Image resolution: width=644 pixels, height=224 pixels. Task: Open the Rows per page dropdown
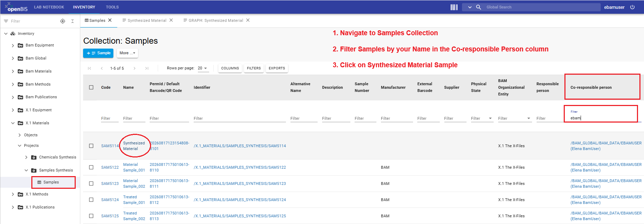(203, 68)
